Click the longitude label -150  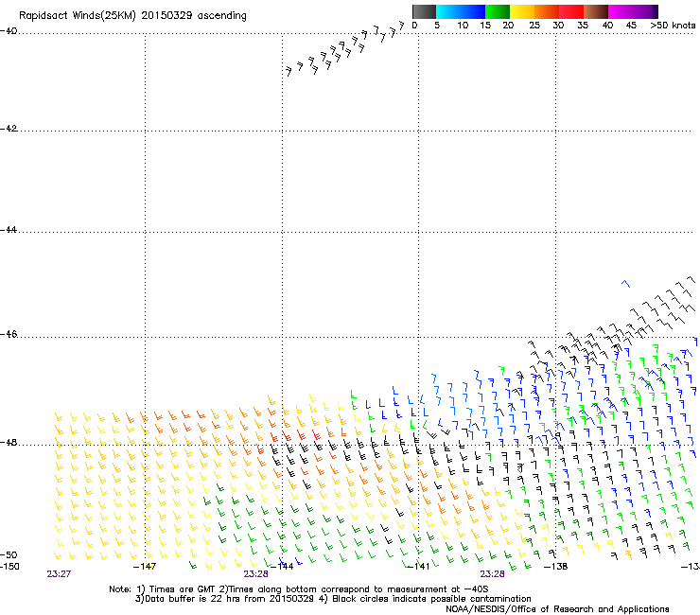click(x=9, y=567)
